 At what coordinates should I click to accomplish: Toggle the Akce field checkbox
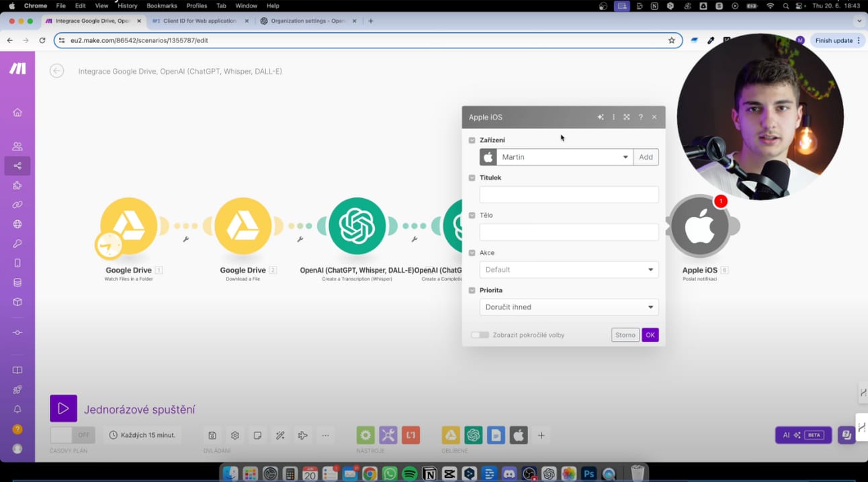coord(472,253)
